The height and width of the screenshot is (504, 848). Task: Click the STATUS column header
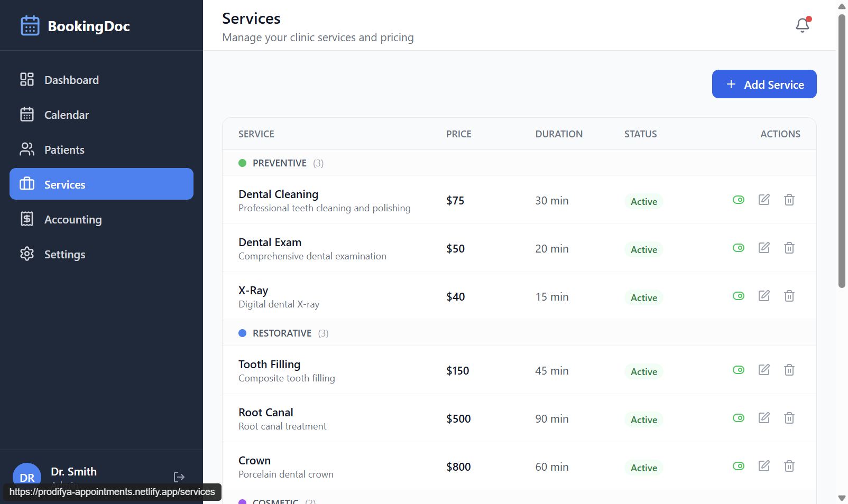[640, 134]
